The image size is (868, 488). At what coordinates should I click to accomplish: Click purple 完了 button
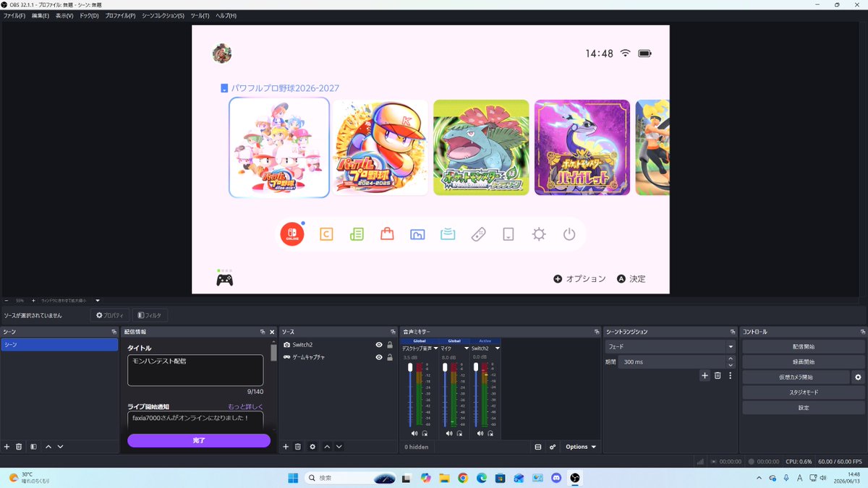199,440
